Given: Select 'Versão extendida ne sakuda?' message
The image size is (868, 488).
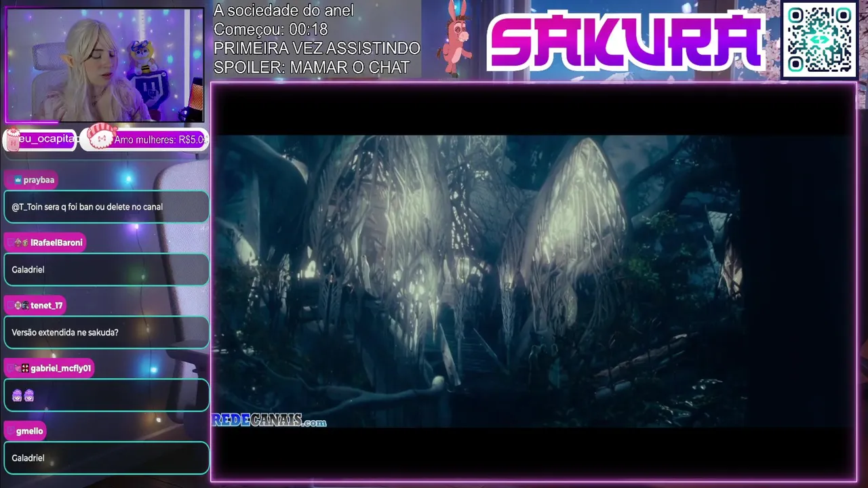Looking at the screenshot, I should coord(106,333).
